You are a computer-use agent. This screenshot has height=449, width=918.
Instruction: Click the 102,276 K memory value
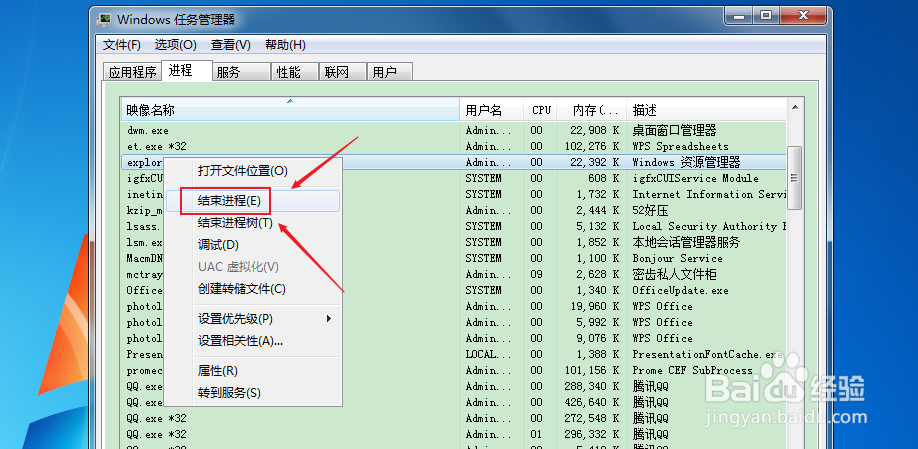[x=593, y=146]
